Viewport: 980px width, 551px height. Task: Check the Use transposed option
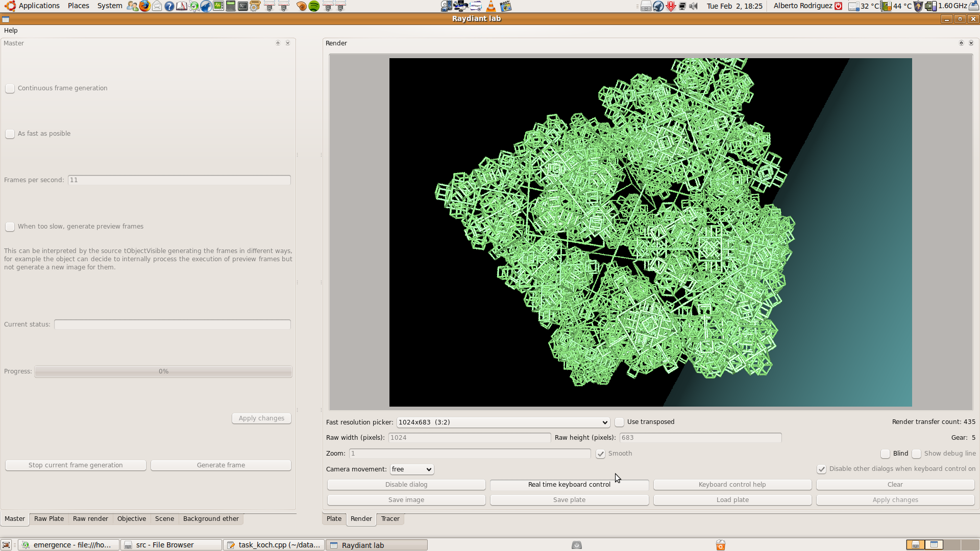click(x=619, y=422)
